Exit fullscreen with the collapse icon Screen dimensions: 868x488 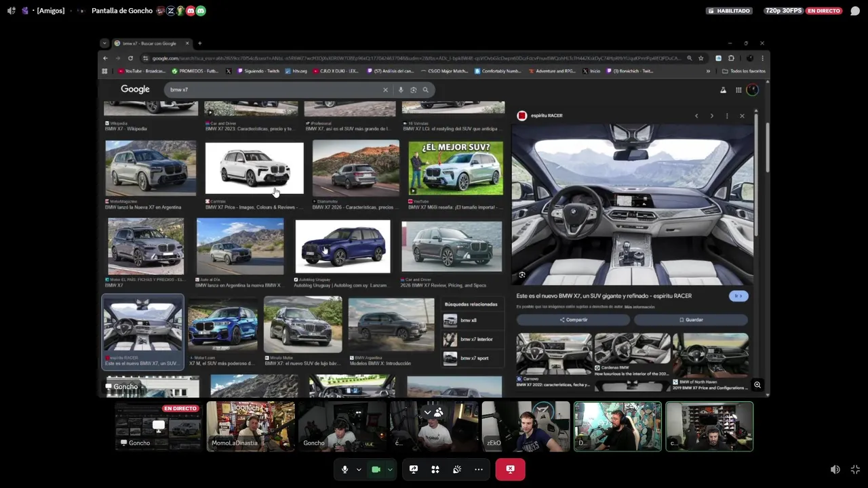pyautogui.click(x=855, y=469)
